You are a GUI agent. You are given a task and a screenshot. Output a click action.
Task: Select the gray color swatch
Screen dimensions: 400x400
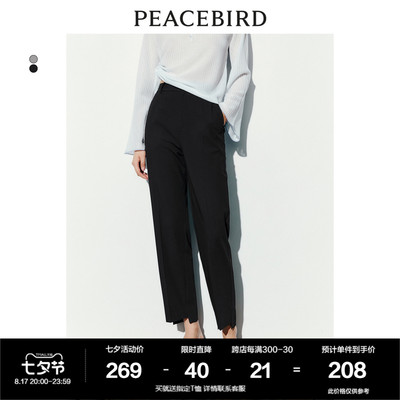point(33,59)
